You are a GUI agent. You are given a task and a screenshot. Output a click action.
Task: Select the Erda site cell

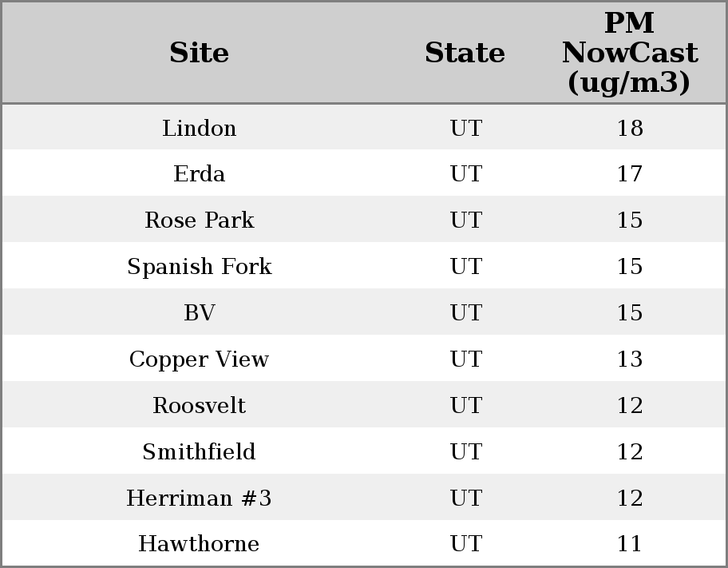[199, 174]
